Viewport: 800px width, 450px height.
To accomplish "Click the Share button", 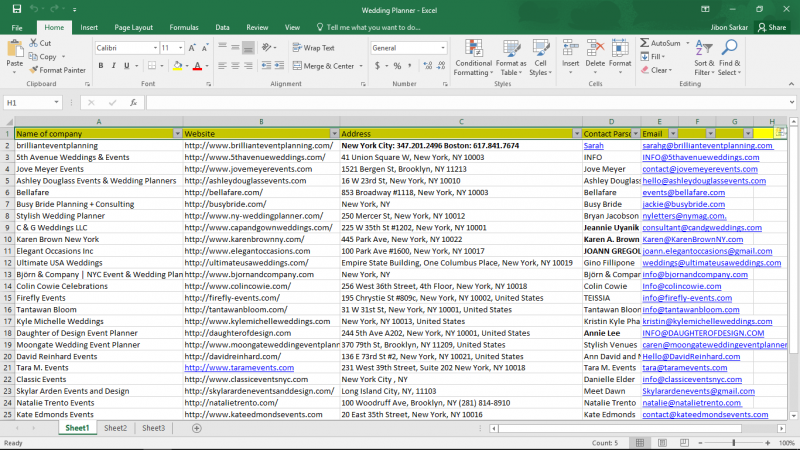I will (x=772, y=28).
